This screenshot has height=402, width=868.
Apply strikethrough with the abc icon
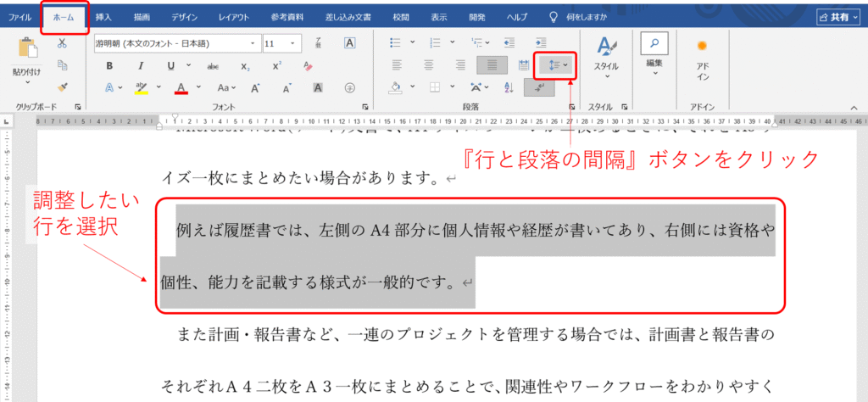[213, 65]
